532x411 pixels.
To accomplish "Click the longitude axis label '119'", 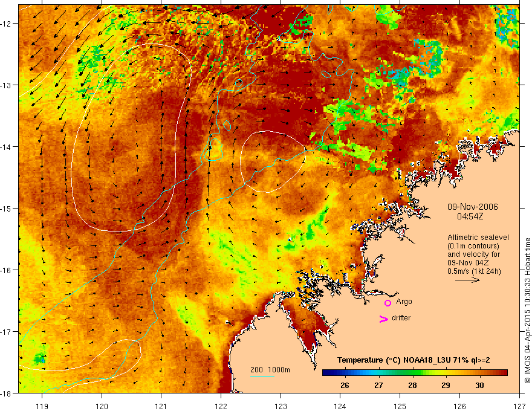I will pyautogui.click(x=42, y=406).
